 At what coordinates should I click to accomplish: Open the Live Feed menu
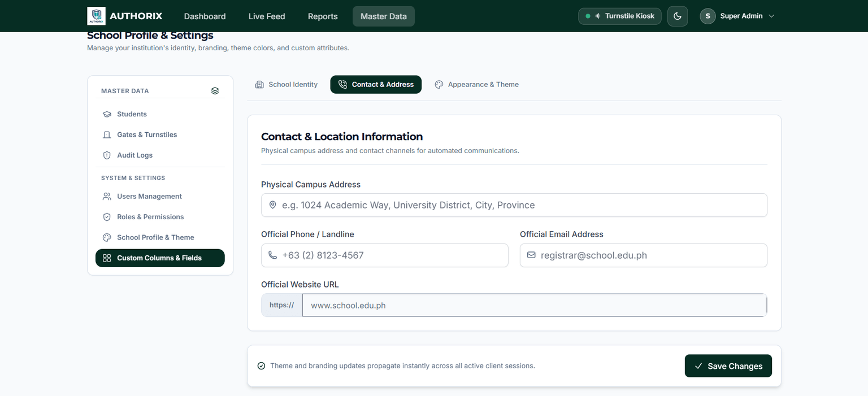pos(267,16)
